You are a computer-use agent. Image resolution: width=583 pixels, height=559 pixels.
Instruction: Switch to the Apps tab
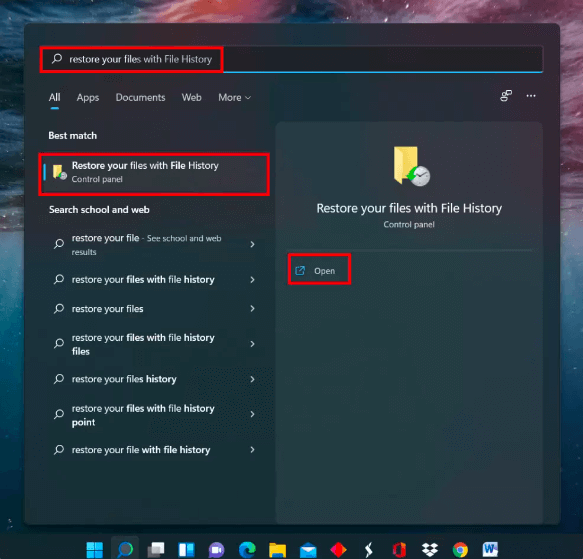point(88,97)
